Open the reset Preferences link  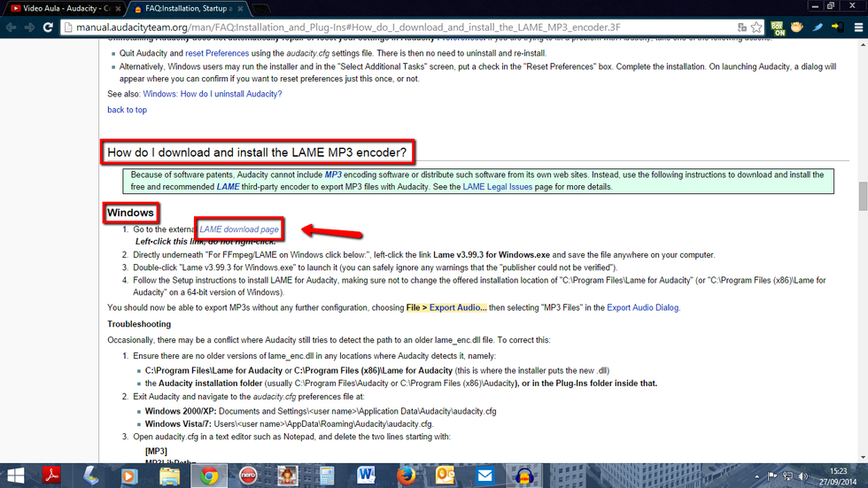click(217, 53)
